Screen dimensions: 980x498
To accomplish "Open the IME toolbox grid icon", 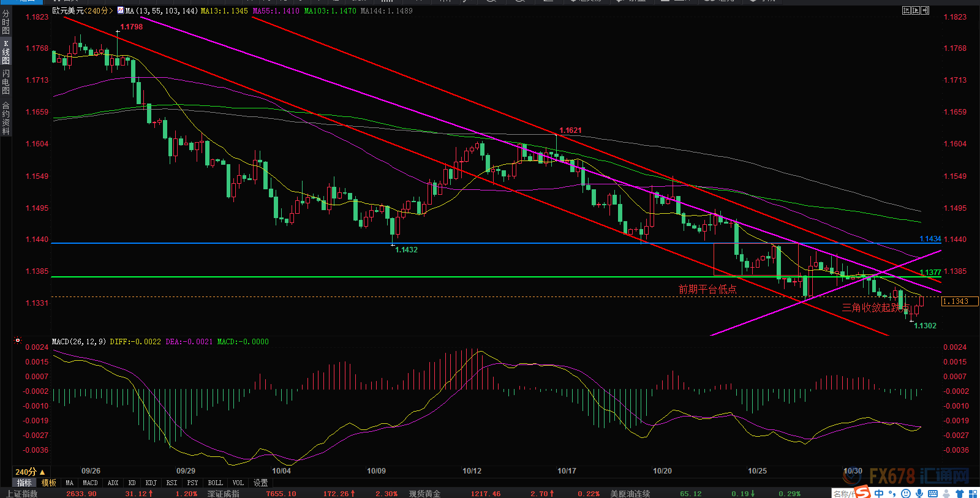I will click(x=973, y=494).
